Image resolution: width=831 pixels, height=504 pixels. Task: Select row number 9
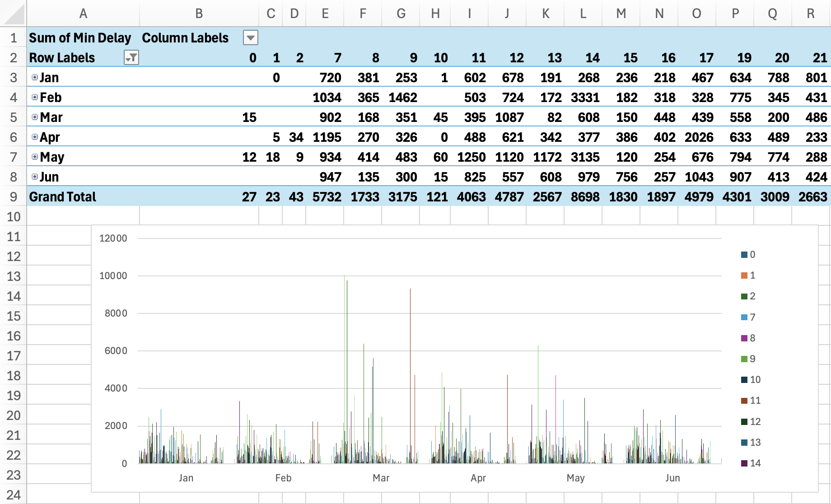pos(13,196)
